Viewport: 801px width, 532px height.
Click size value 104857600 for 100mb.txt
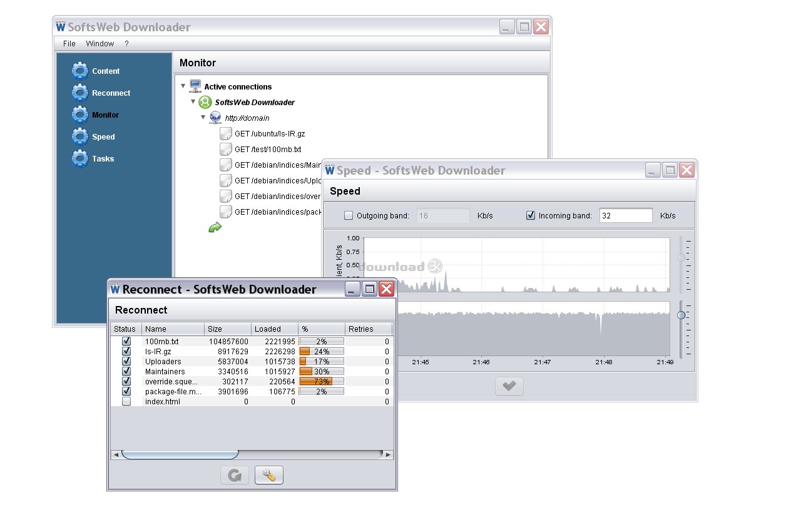[228, 341]
